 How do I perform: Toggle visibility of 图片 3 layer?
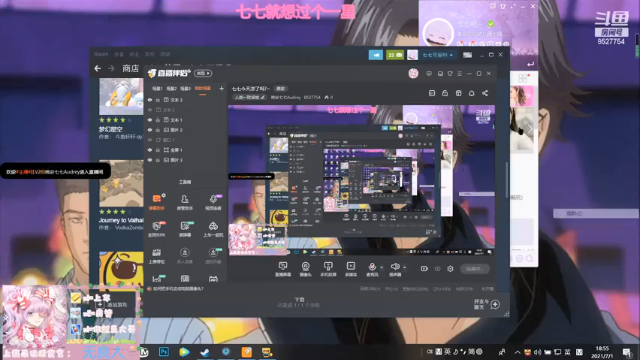coord(150,160)
